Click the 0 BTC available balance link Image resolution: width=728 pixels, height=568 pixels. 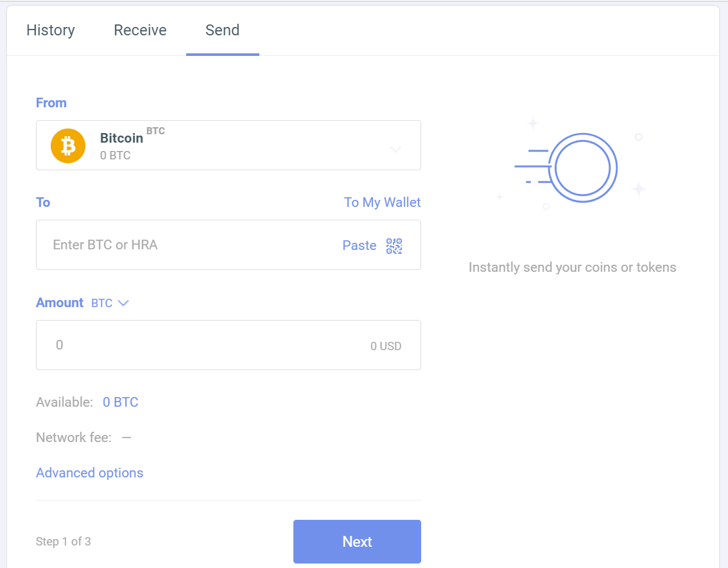(x=120, y=402)
